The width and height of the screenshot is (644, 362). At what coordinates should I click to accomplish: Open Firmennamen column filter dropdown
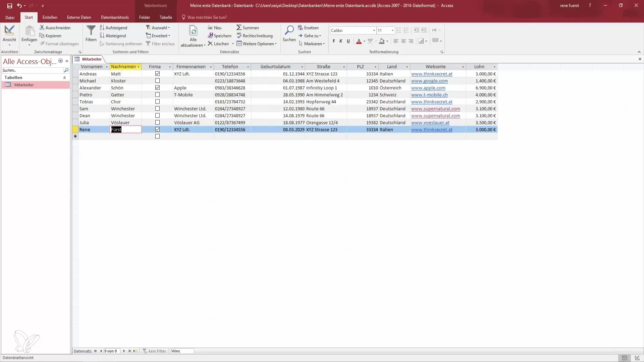pyautogui.click(x=211, y=67)
